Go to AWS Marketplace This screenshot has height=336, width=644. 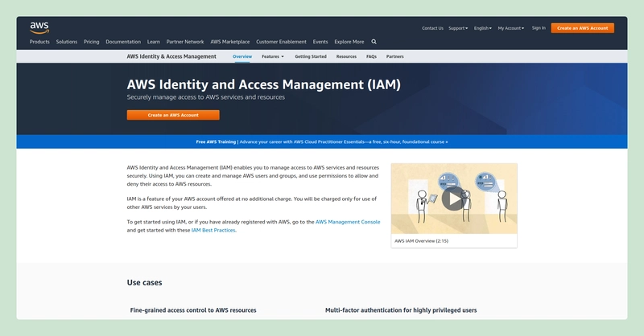(x=230, y=42)
